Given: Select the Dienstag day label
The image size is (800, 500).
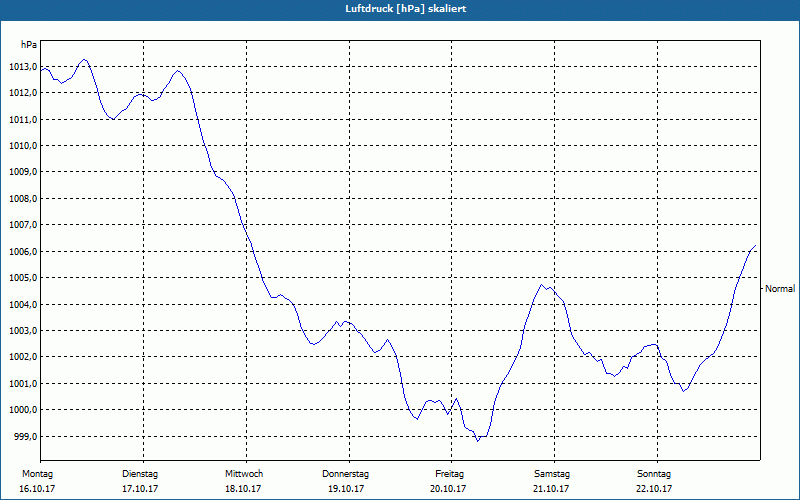Looking at the screenshot, I should coord(140,474).
